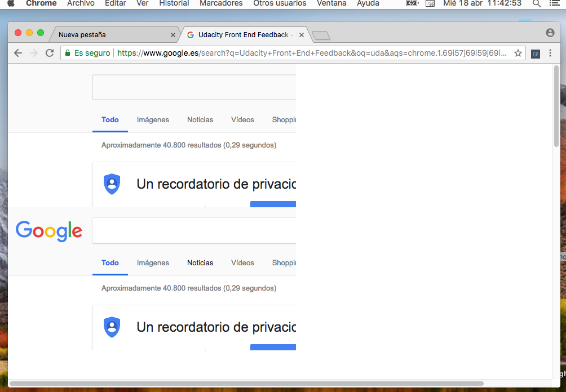Select the upper Vídeos search tab
The height and width of the screenshot is (392, 566).
[x=242, y=120]
